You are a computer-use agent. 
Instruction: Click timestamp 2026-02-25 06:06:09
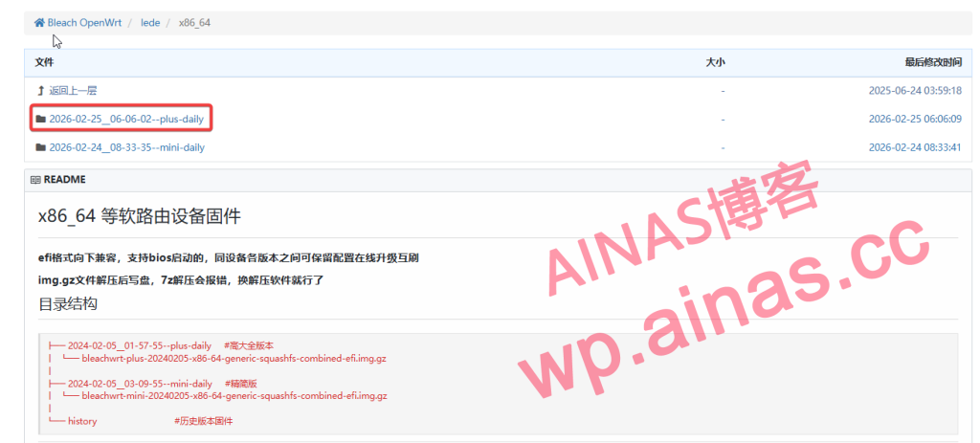point(915,119)
